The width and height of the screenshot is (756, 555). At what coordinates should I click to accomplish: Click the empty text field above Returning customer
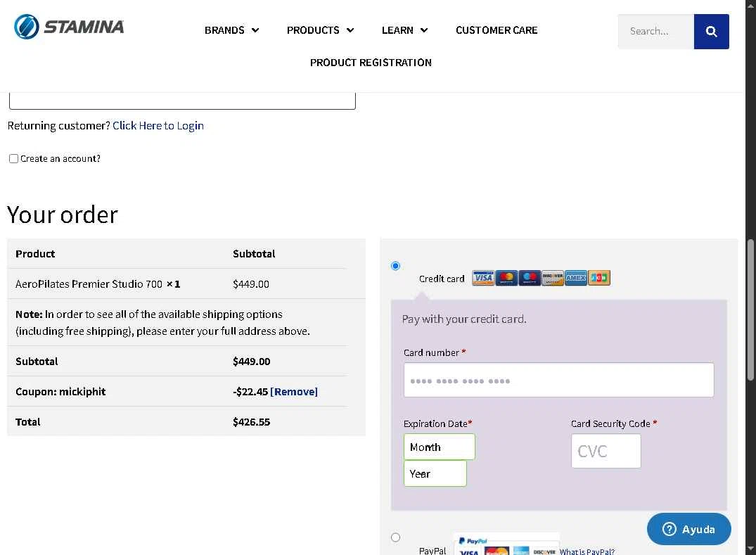coord(182,101)
